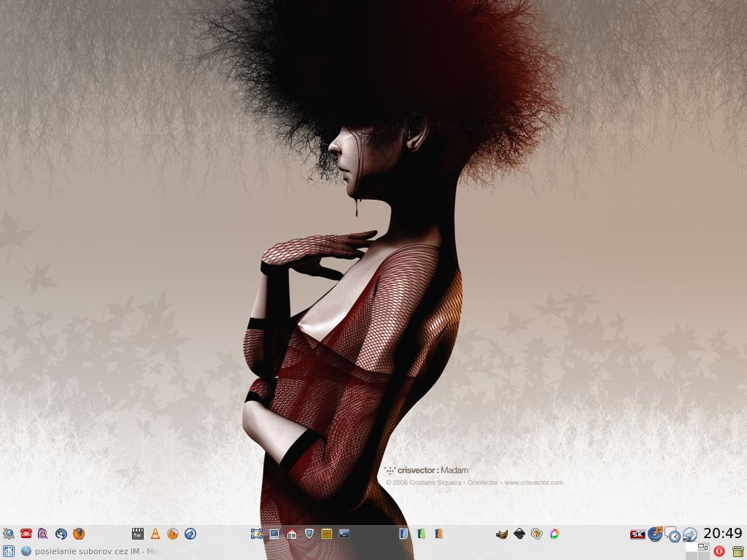Click the red power logout button

(x=719, y=551)
